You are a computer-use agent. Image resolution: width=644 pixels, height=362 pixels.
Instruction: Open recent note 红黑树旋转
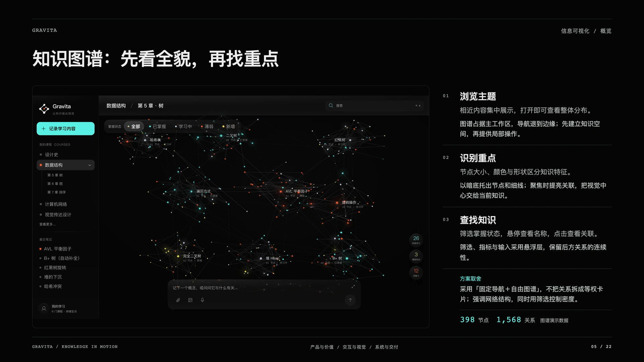(55, 268)
